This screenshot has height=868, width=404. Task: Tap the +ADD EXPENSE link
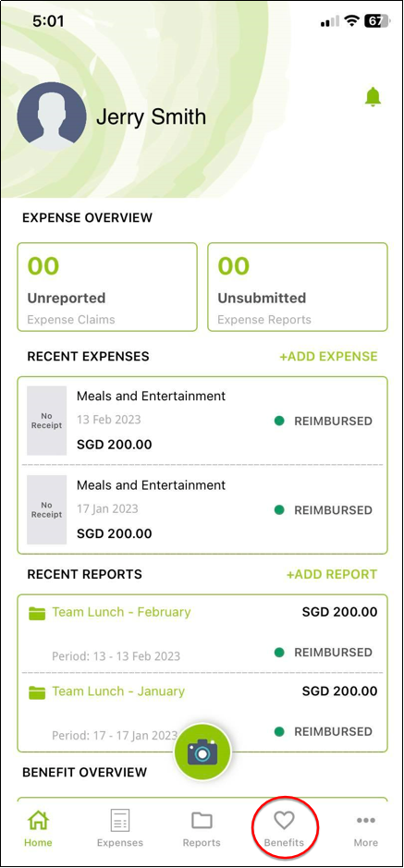coord(328,357)
